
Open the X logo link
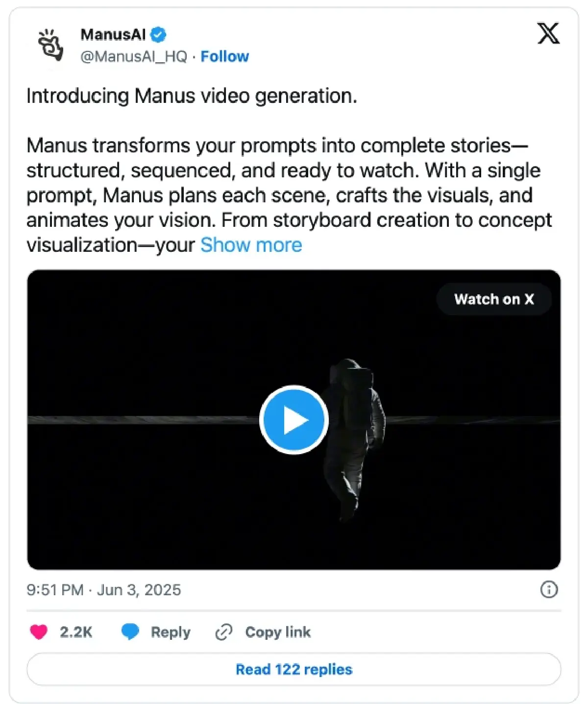click(x=548, y=34)
